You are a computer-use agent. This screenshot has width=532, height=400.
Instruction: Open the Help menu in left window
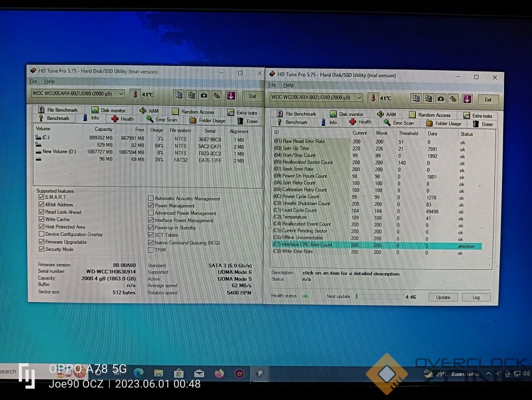pyautogui.click(x=49, y=81)
